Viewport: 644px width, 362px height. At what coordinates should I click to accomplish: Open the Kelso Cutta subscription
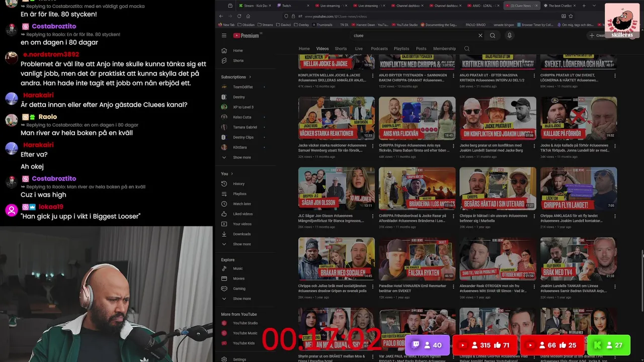[x=242, y=117]
